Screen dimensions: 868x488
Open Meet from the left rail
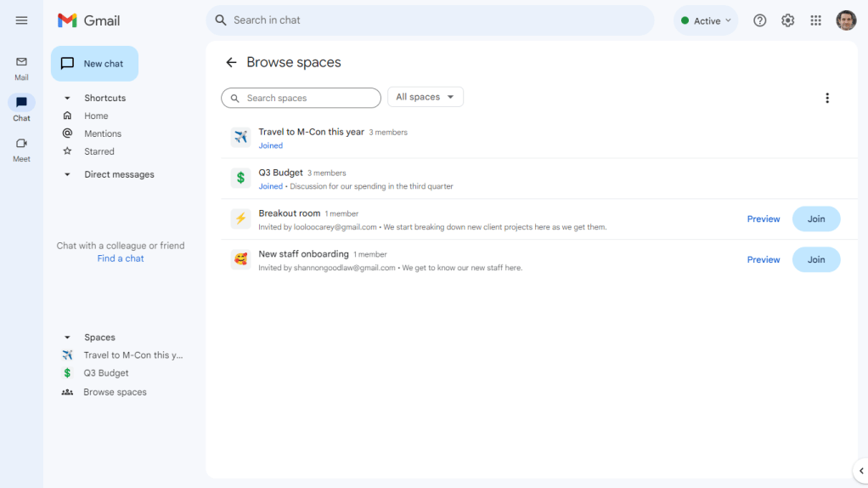pyautogui.click(x=21, y=149)
